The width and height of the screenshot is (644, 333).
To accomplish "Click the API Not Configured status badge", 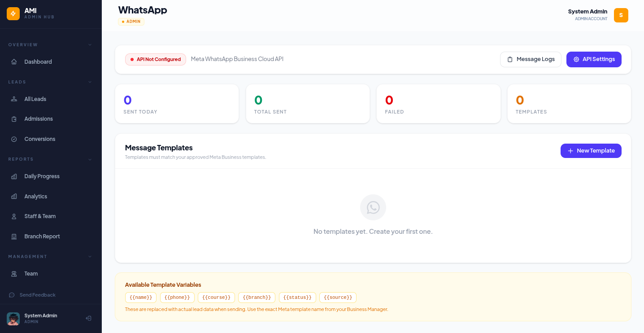I will 156,59.
